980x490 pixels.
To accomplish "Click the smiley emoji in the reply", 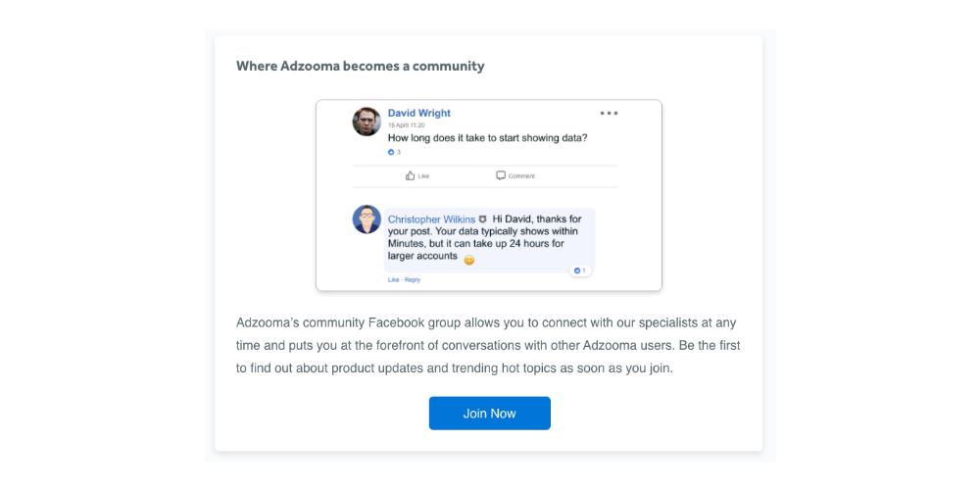I will (468, 260).
